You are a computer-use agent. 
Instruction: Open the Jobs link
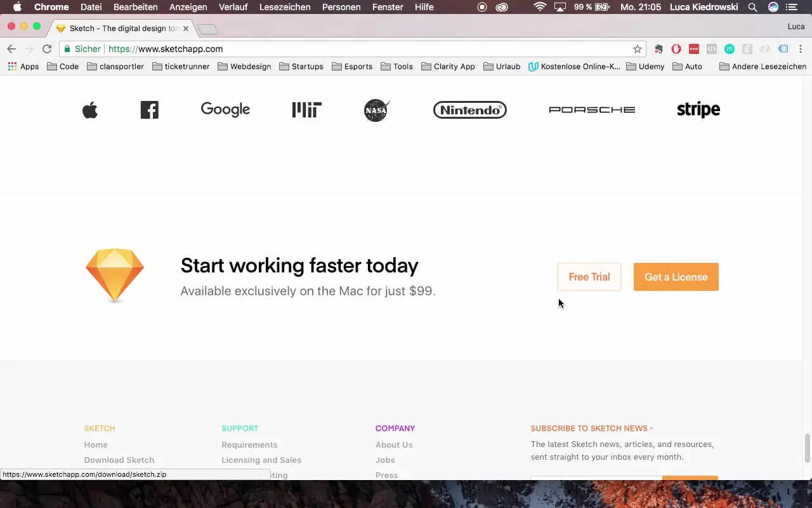(x=385, y=460)
